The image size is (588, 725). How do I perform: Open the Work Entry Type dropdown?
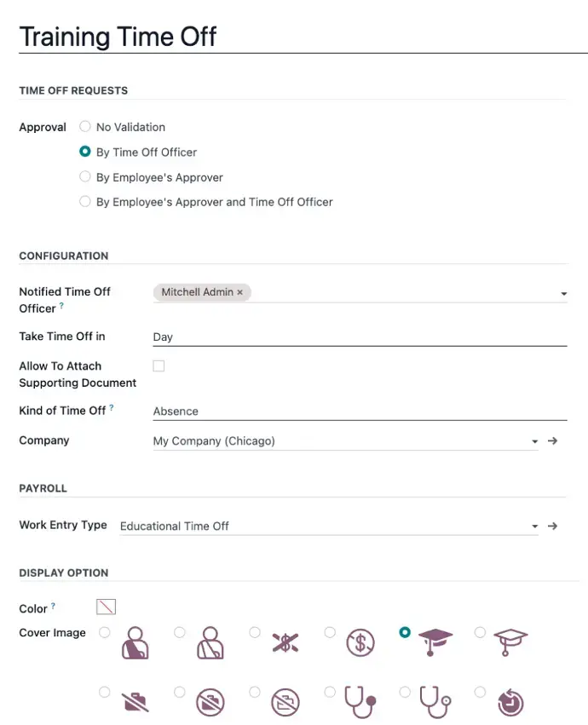click(x=534, y=526)
